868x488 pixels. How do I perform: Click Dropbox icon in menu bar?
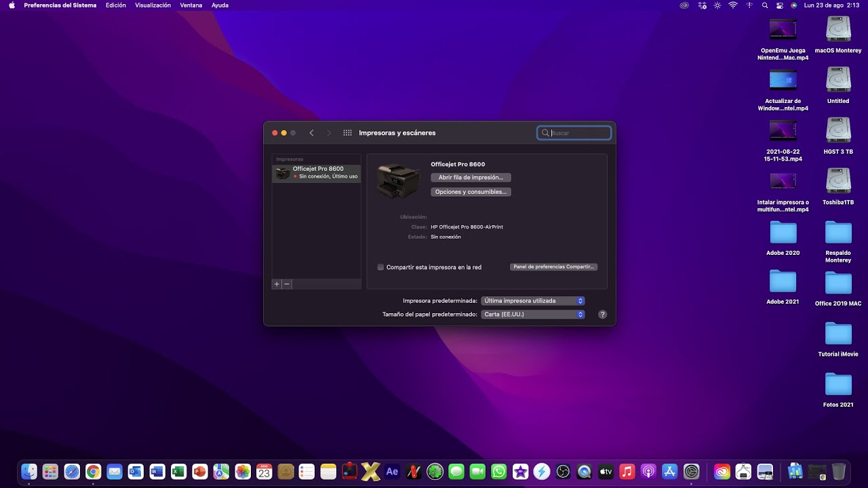tap(702, 5)
